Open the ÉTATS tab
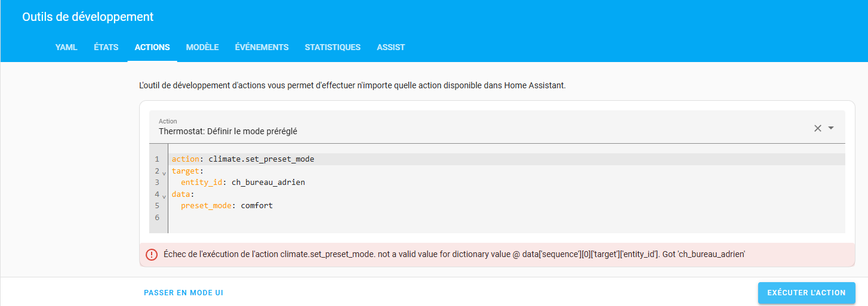868x306 pixels. click(106, 47)
